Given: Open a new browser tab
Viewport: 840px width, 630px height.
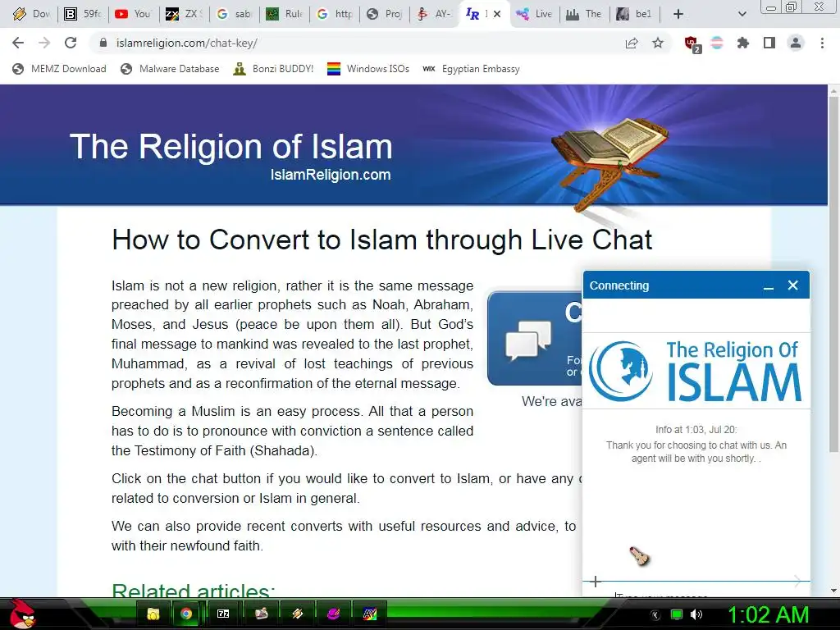Looking at the screenshot, I should pos(678,14).
